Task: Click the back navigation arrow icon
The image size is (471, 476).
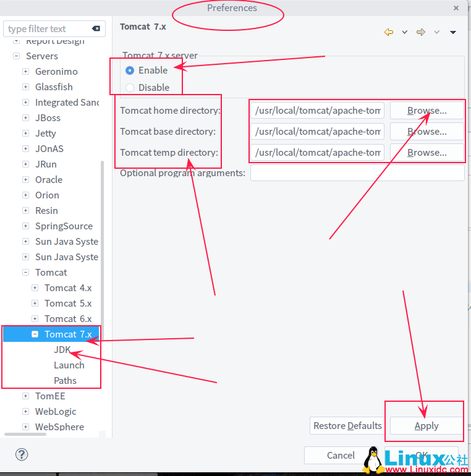Action: pos(389,32)
